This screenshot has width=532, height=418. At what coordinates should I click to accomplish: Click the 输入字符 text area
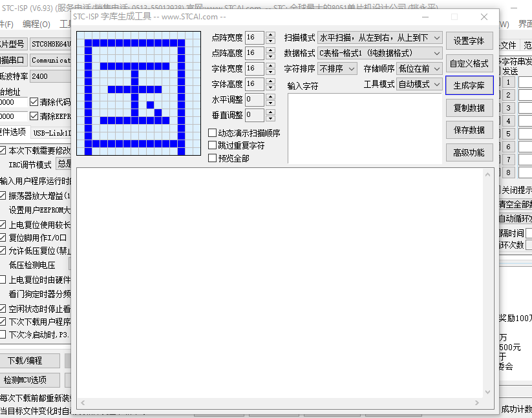click(365, 129)
